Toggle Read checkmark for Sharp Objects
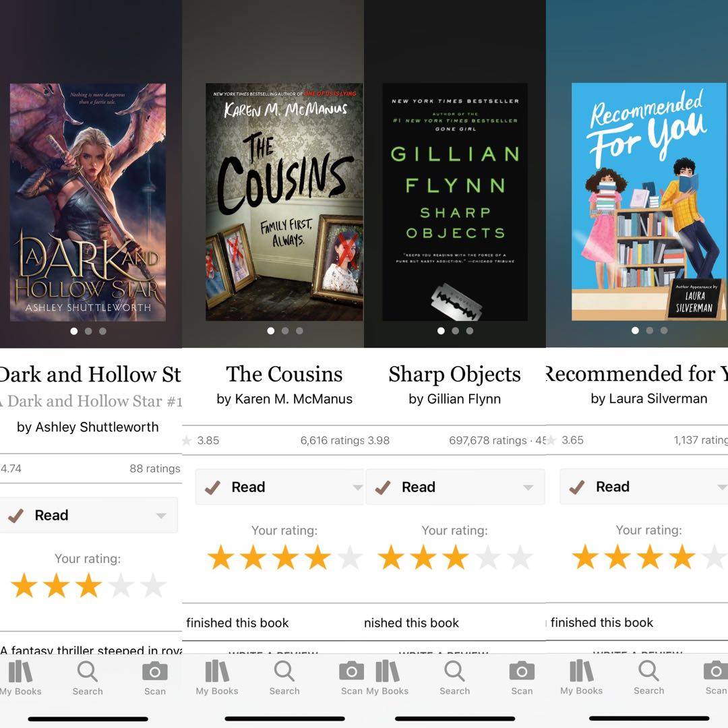The height and width of the screenshot is (728, 728). (383, 487)
